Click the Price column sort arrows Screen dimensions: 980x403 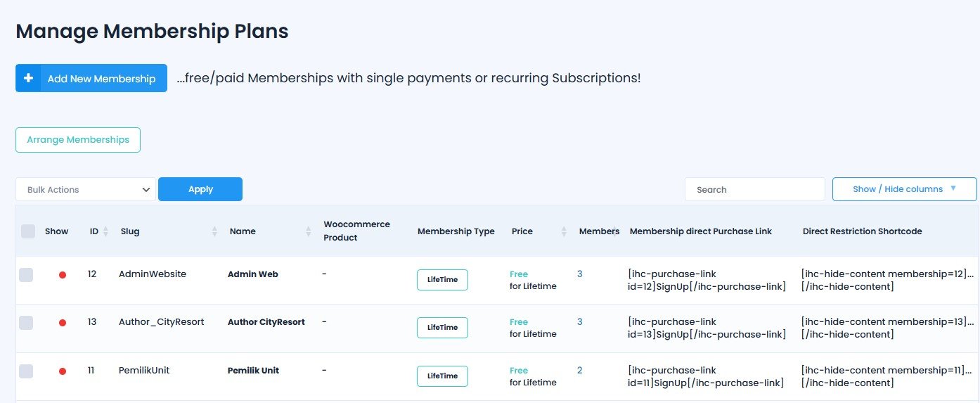pyautogui.click(x=564, y=231)
